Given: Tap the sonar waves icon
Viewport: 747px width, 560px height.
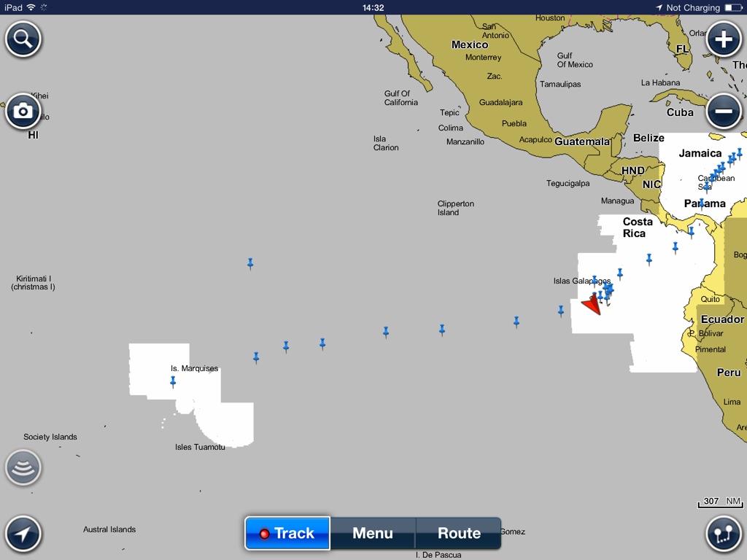Looking at the screenshot, I should [23, 467].
